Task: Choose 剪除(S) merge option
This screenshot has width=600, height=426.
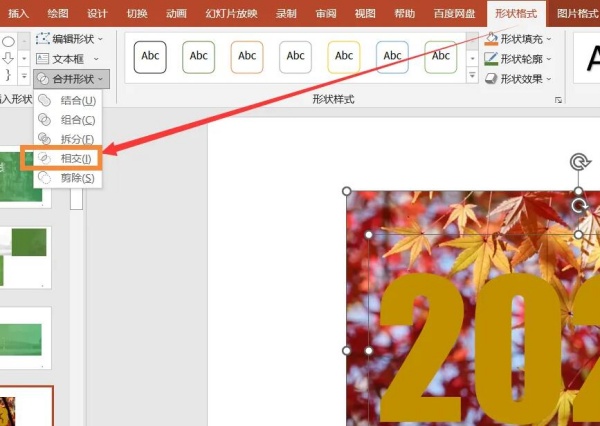Action: click(68, 178)
